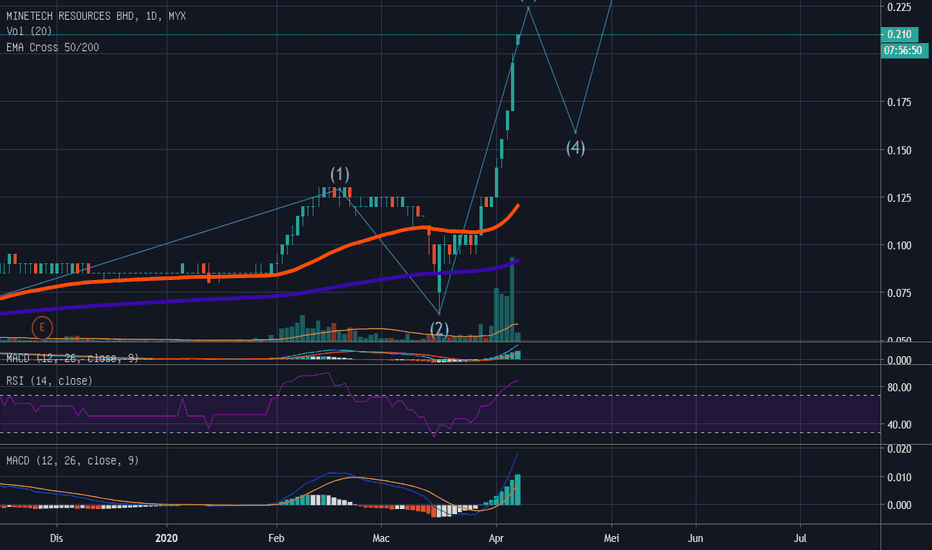
Task: Select the lower MACD (12, 26, close, 9) label
Action: coord(73,460)
